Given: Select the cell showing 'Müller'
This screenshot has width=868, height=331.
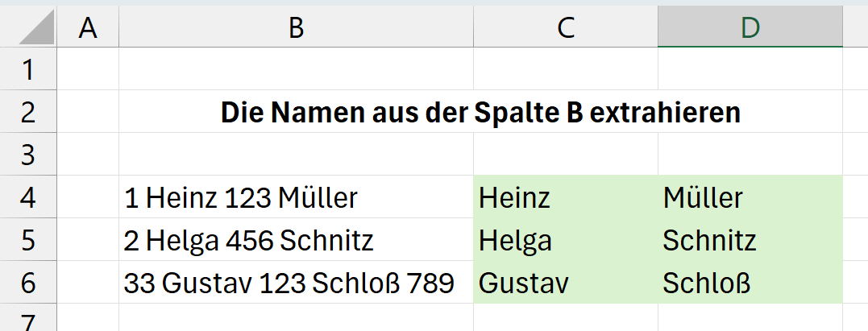Looking at the screenshot, I should coord(703,197).
